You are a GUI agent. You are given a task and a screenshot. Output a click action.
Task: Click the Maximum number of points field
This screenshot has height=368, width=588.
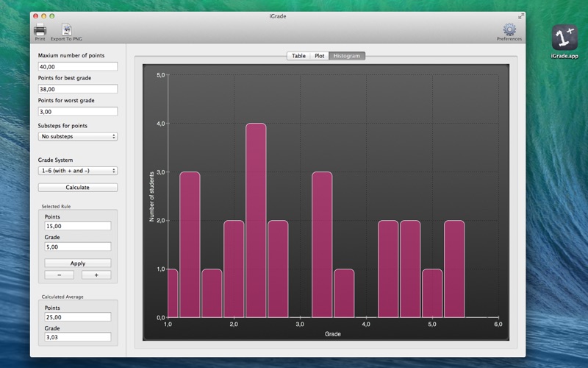coord(78,66)
